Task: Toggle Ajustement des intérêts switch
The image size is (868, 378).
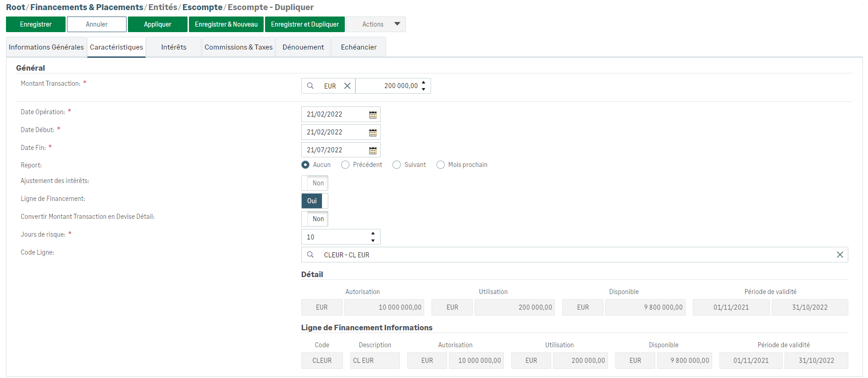Action: pyautogui.click(x=315, y=183)
